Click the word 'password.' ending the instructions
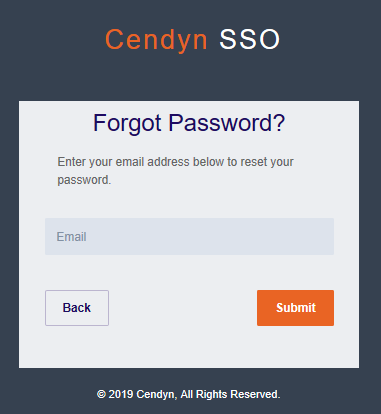This screenshot has height=414, width=381. [x=84, y=180]
